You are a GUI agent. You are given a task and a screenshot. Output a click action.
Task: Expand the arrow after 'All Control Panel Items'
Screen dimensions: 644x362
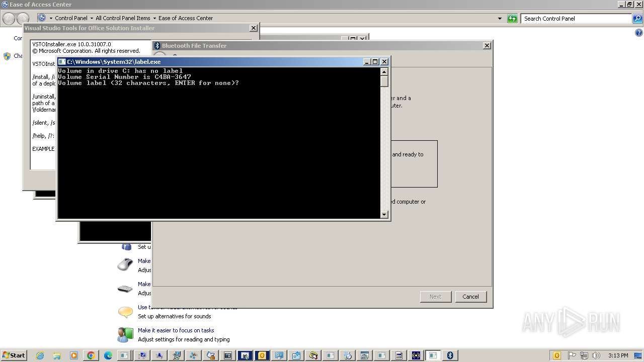click(154, 18)
